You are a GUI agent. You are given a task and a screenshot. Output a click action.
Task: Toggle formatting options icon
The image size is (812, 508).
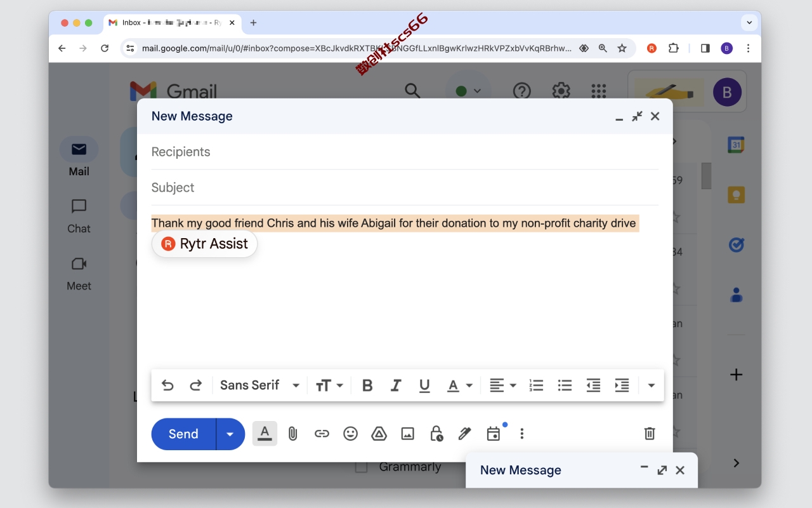click(265, 434)
